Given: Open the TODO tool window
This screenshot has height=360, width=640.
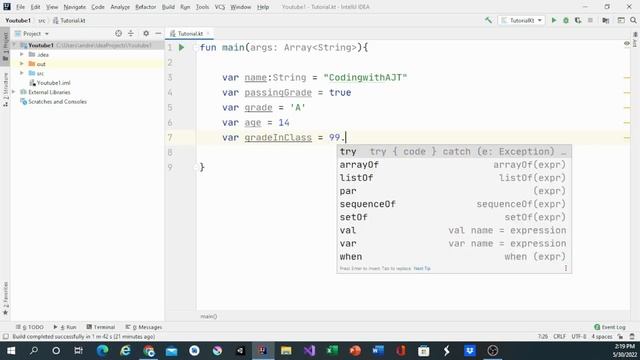Looking at the screenshot, I should (30, 327).
